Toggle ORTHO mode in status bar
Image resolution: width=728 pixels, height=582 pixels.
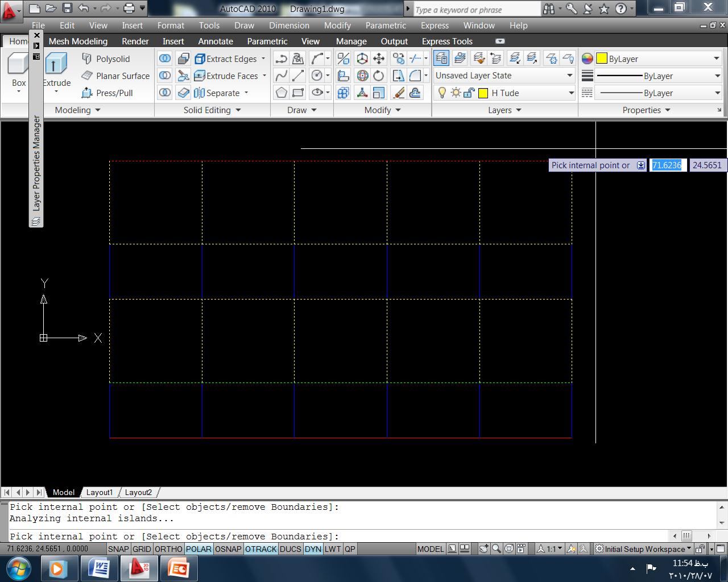[168, 549]
